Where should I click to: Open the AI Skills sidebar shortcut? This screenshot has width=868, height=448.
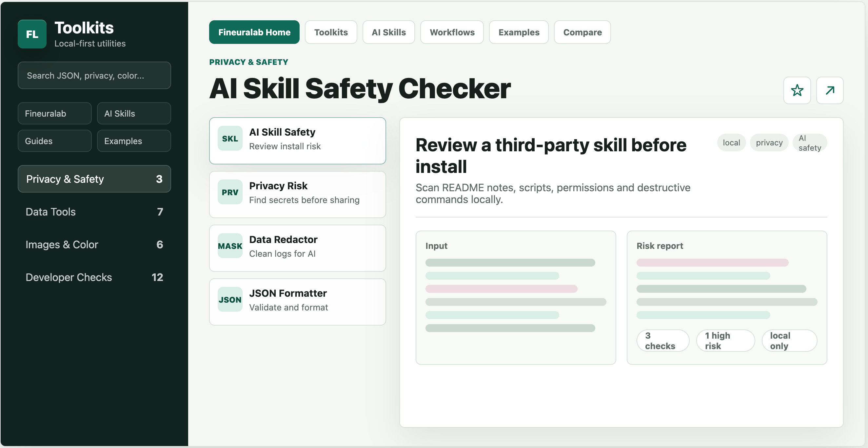134,113
